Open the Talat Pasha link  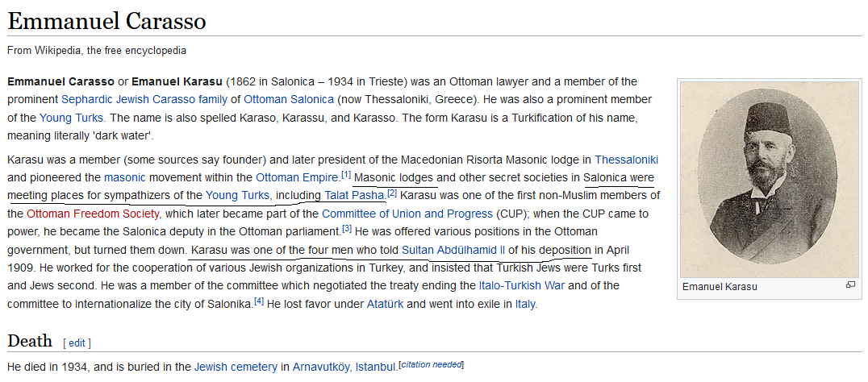[x=354, y=196]
